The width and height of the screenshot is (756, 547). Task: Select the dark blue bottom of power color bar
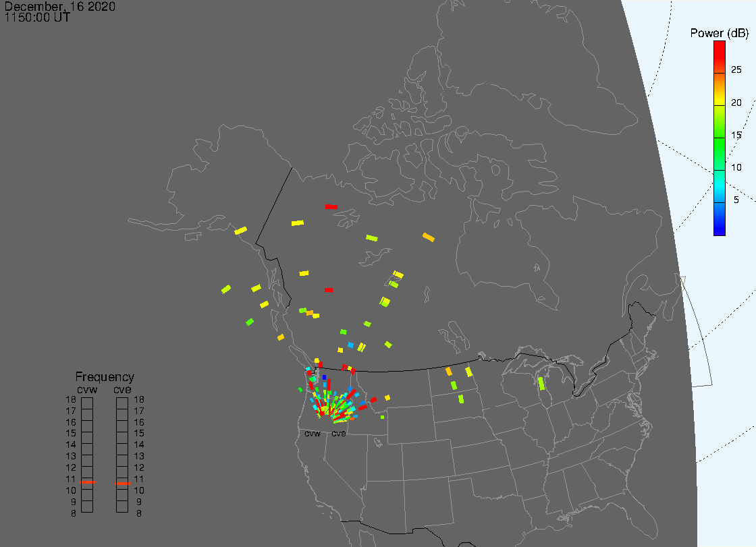click(720, 219)
